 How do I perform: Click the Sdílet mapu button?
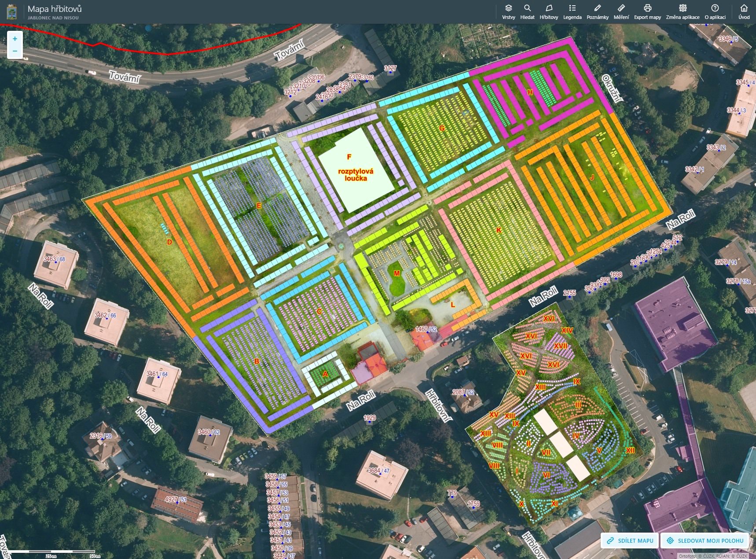click(630, 541)
